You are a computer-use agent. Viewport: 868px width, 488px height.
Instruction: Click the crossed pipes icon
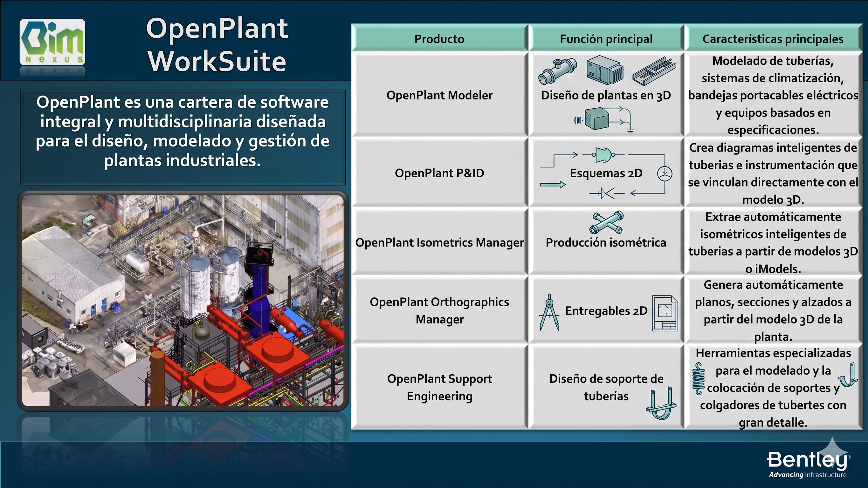(607, 222)
